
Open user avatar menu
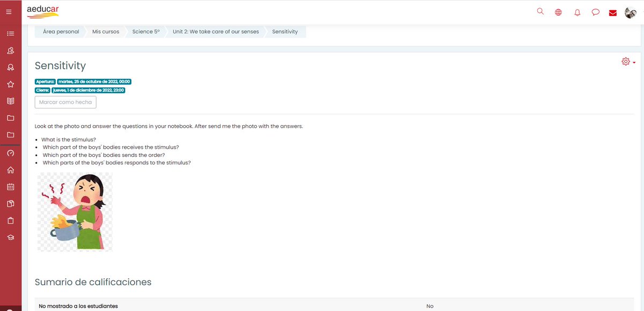click(x=631, y=12)
